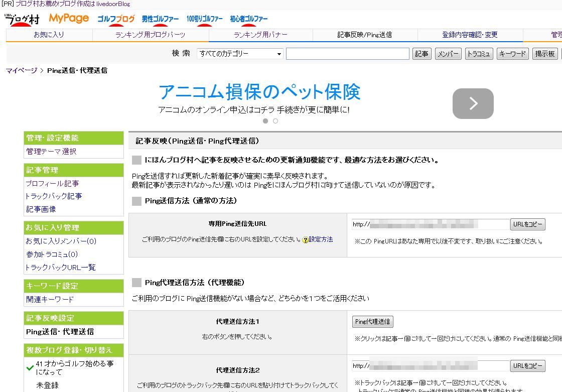This screenshot has height=392, width=562.
Task: Click the question mark help icon beside 設定方法
Action: click(306, 240)
